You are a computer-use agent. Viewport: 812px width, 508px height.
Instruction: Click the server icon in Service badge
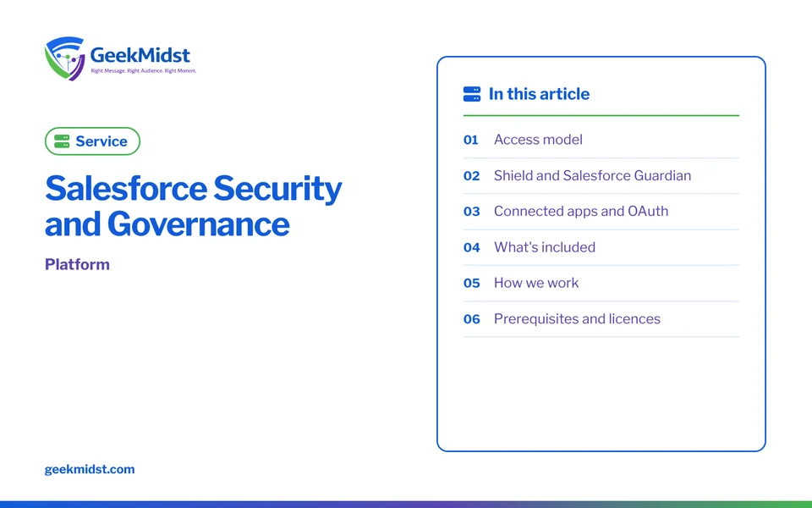tap(62, 141)
